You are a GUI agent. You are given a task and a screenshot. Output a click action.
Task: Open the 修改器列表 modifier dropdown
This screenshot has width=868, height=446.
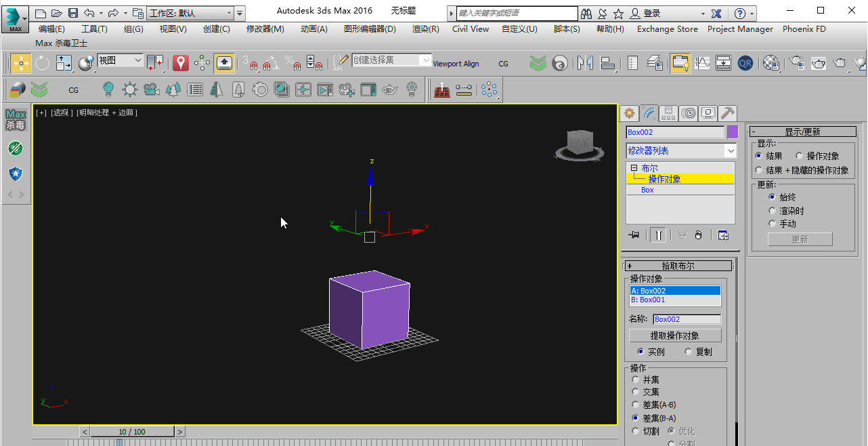click(731, 150)
